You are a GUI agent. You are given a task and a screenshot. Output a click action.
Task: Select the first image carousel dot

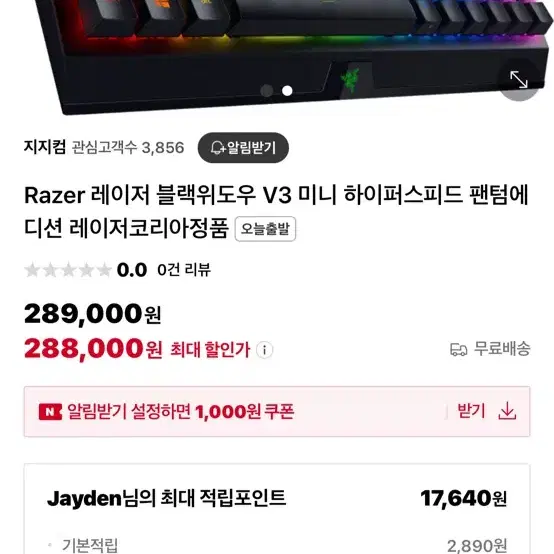click(x=267, y=91)
